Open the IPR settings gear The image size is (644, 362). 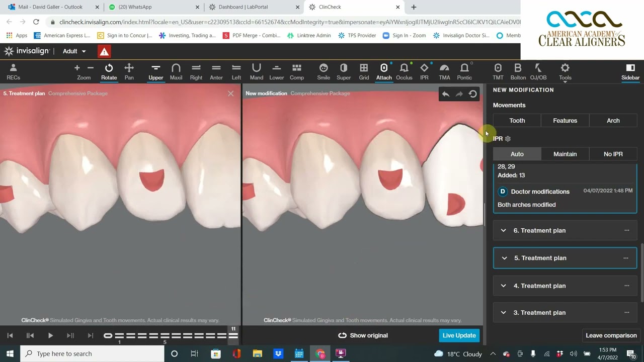point(508,139)
